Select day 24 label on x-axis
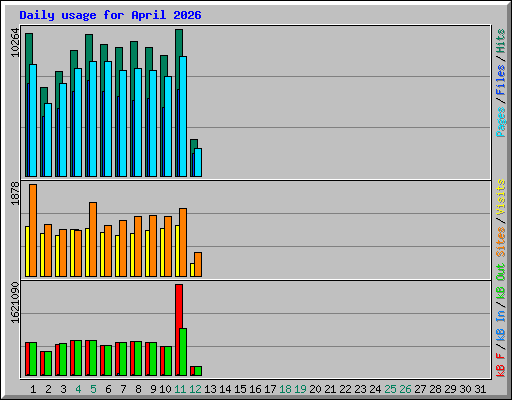This screenshot has height=400, width=512. click(x=375, y=389)
